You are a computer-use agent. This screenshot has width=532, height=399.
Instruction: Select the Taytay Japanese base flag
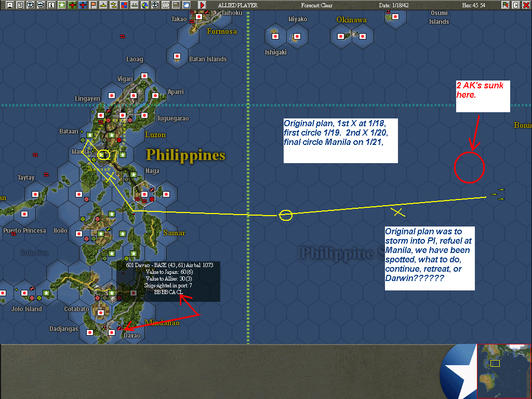(35, 194)
